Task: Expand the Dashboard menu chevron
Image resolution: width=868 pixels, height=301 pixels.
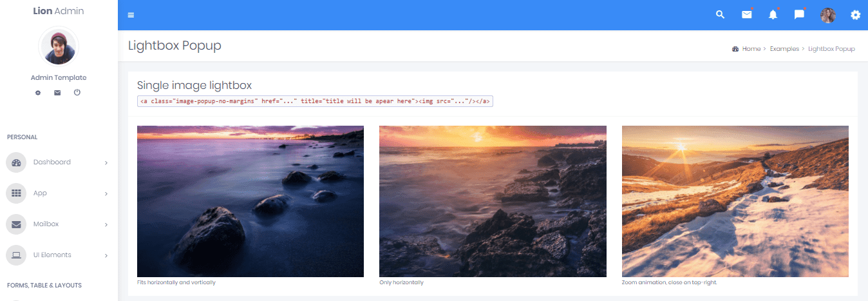Action: [106, 163]
